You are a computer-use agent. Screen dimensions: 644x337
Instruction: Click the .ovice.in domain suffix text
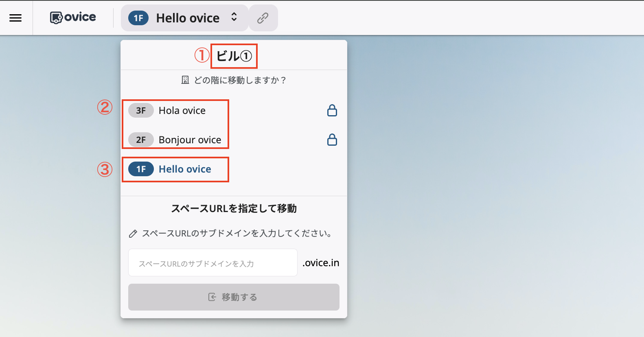click(x=321, y=263)
